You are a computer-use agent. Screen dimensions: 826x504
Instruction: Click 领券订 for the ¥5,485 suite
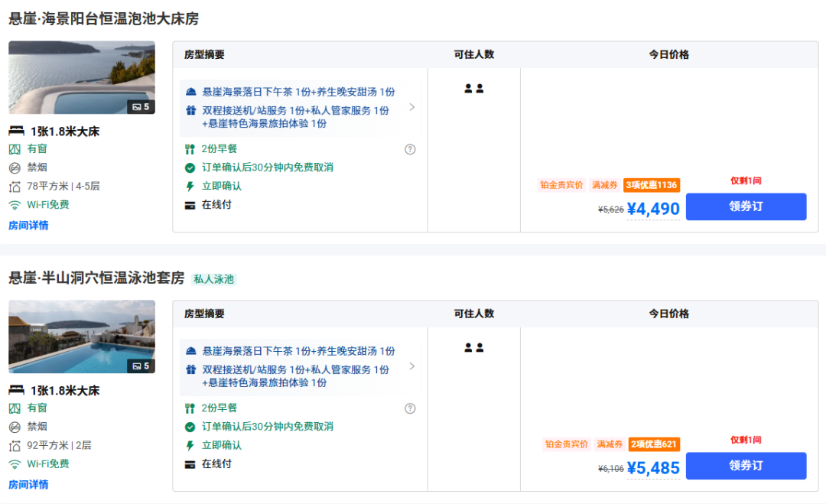[x=746, y=466]
